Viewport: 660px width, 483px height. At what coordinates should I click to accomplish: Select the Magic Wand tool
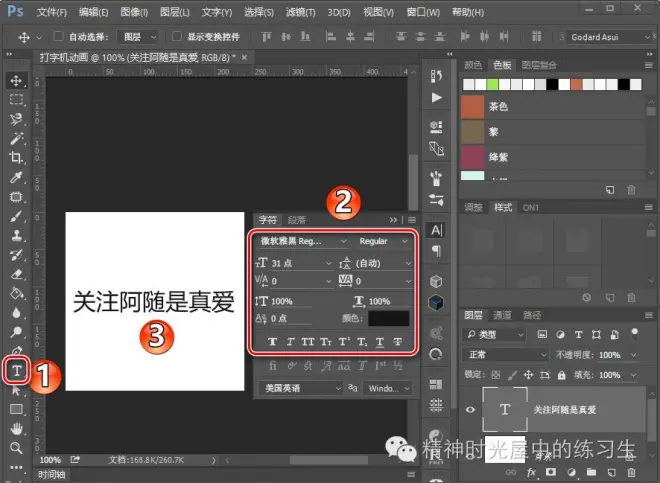click(x=16, y=139)
